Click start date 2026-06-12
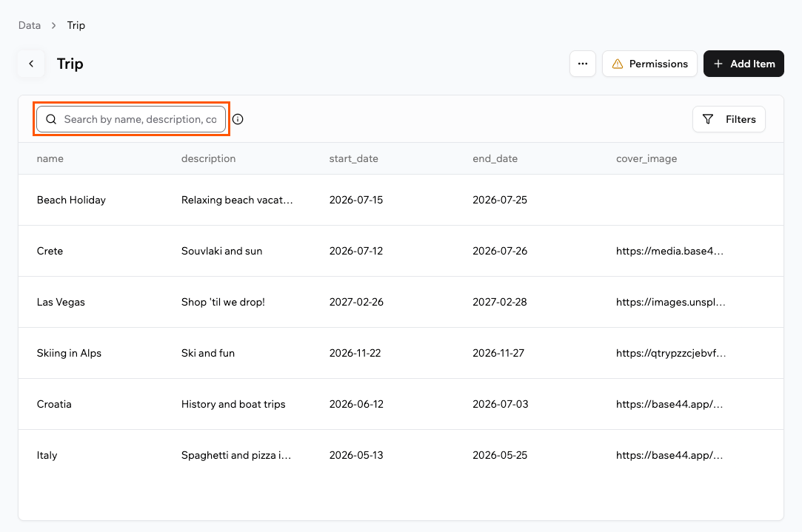The width and height of the screenshot is (802, 532). tap(356, 404)
